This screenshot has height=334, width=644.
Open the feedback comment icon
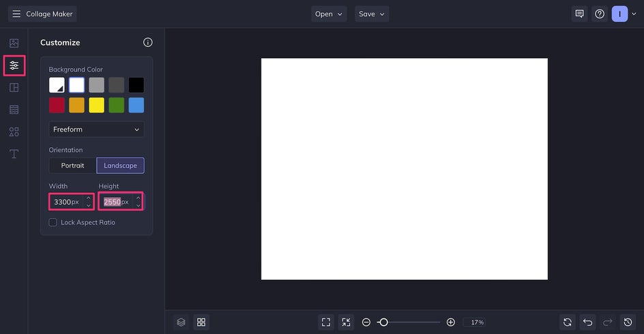(579, 14)
